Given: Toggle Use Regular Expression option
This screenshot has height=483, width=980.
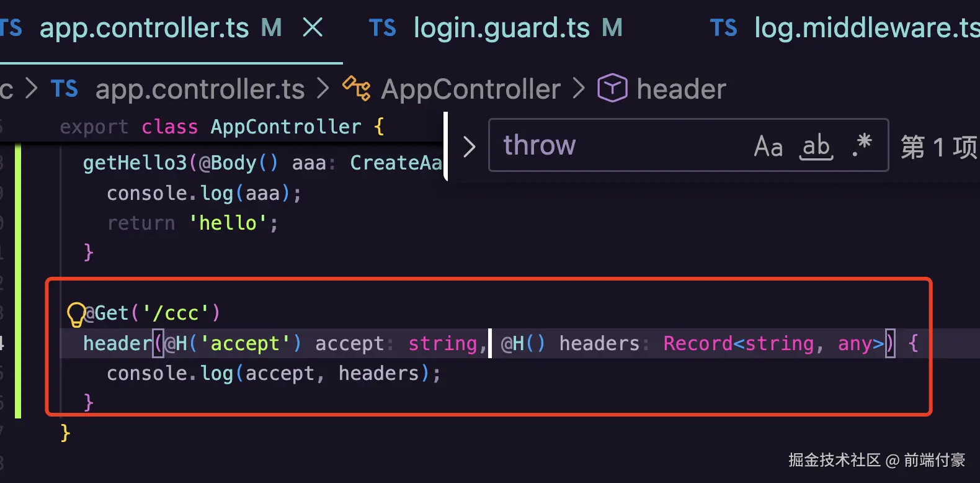Looking at the screenshot, I should 862,145.
